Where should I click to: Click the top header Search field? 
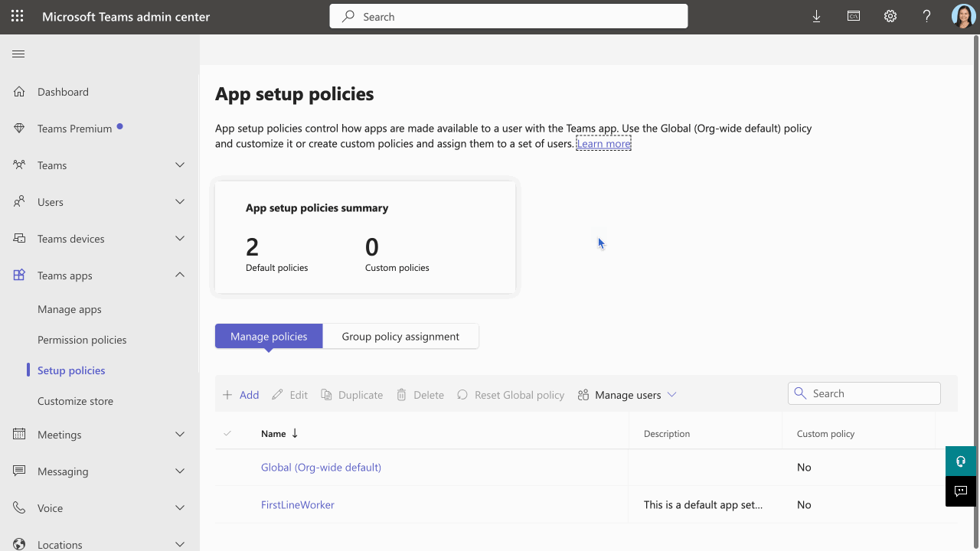(x=508, y=16)
